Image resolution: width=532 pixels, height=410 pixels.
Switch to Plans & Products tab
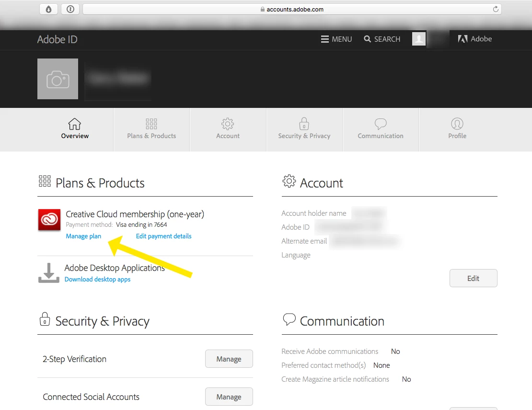pos(151,129)
